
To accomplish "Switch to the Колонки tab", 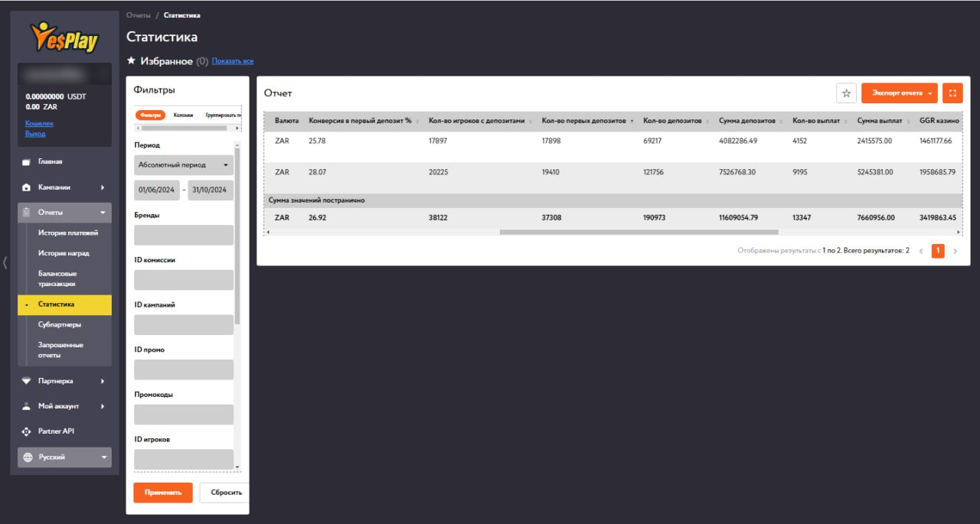I will 183,115.
